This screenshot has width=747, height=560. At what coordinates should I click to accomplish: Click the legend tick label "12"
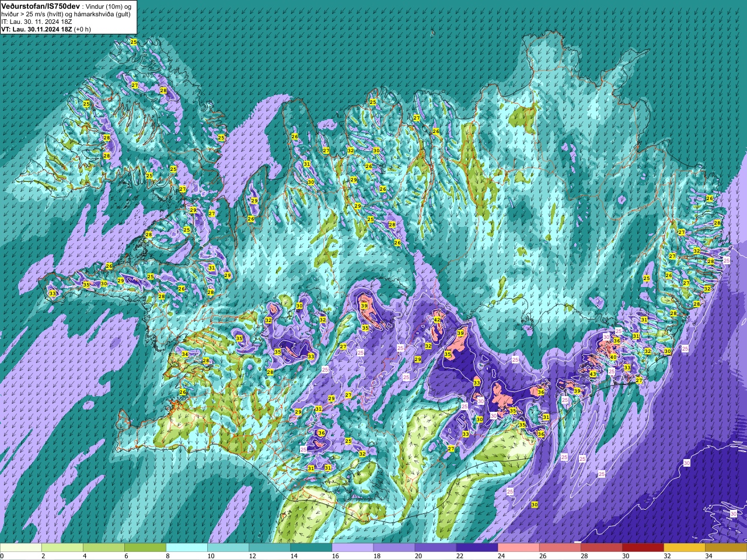pyautogui.click(x=253, y=556)
